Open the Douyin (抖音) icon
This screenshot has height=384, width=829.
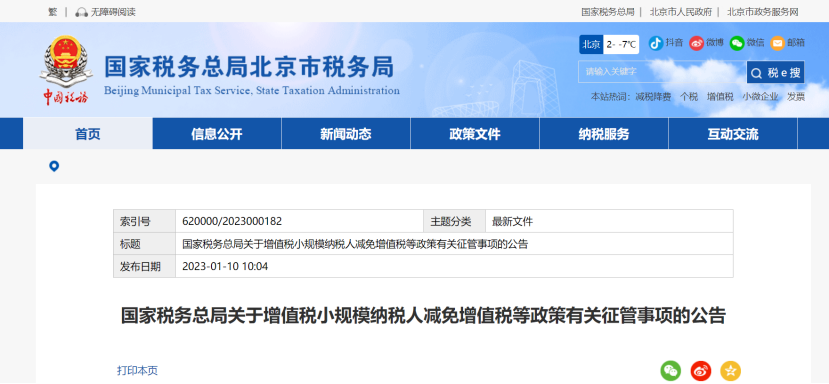tap(656, 43)
